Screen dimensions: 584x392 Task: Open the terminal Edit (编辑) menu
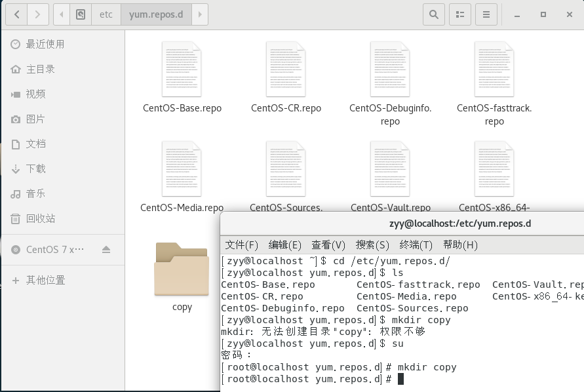tap(285, 245)
